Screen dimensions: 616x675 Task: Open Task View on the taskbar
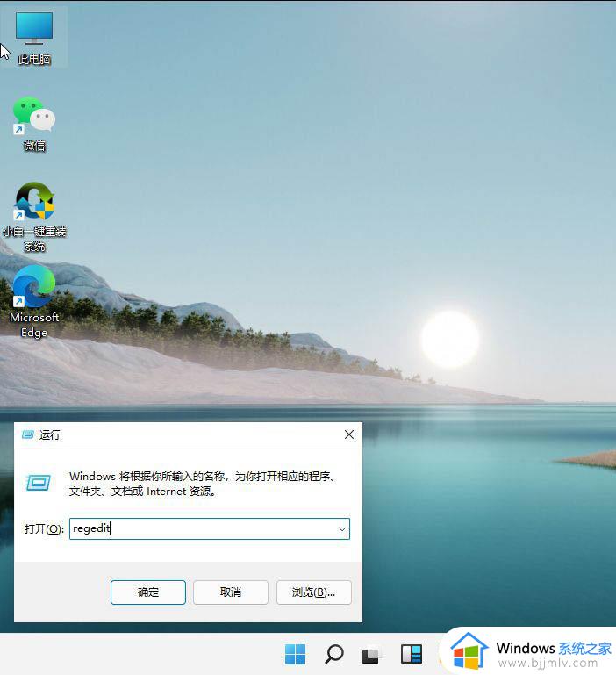pyautogui.click(x=371, y=654)
